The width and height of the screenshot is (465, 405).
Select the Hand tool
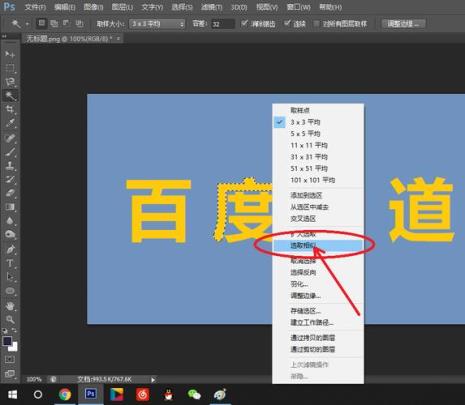click(10, 306)
